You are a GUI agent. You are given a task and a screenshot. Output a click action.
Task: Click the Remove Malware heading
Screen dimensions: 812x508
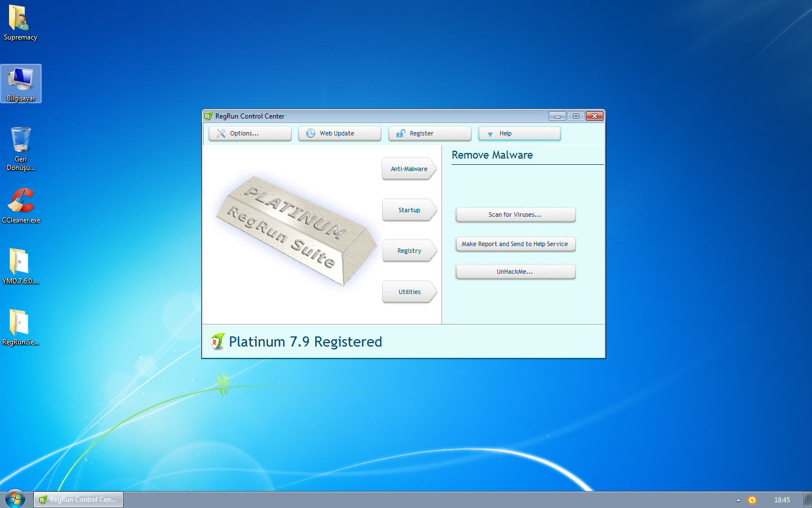[x=492, y=155]
